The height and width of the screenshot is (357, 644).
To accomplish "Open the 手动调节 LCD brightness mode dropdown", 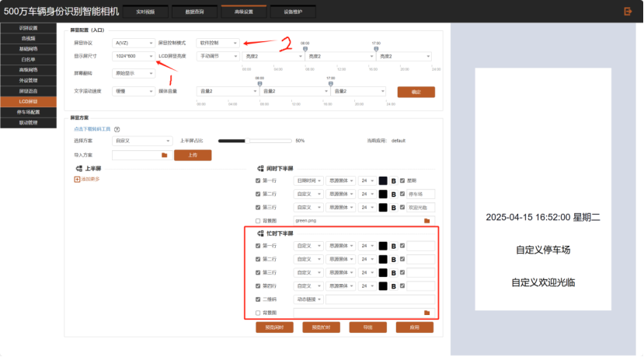I will 218,56.
